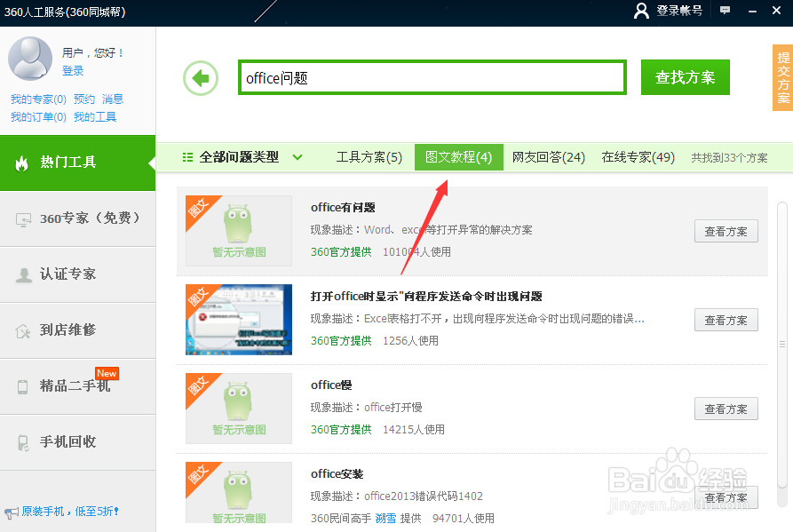
Task: Click 查看方案 for office慢
Action: click(x=726, y=409)
